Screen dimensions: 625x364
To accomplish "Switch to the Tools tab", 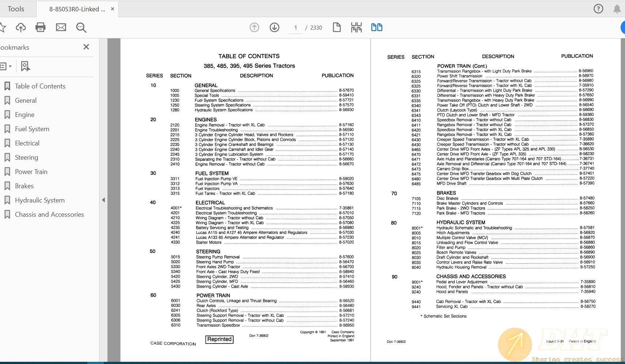I will [x=16, y=9].
